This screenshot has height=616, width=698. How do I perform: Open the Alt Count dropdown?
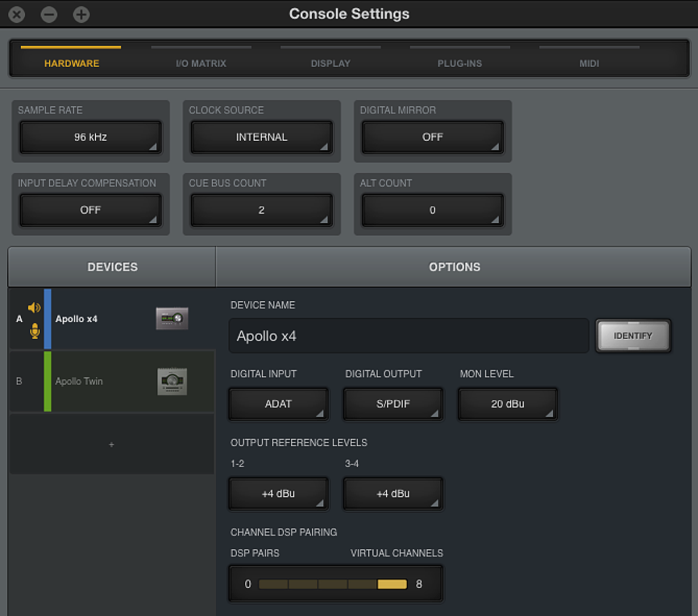433,210
